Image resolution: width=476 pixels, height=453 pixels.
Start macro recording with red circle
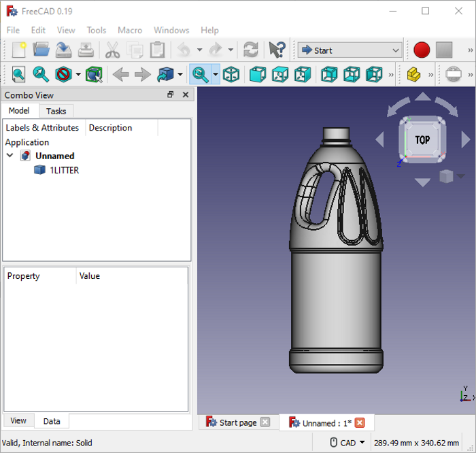(422, 50)
